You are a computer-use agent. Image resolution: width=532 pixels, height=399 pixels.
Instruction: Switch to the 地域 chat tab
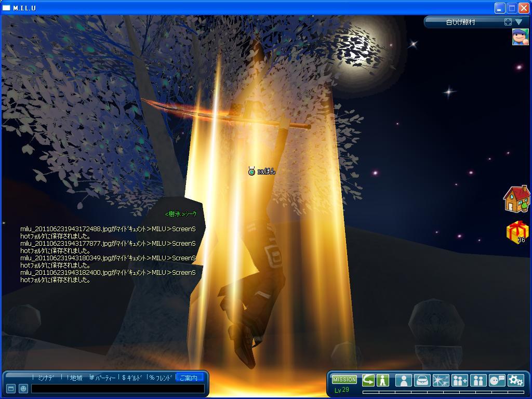[x=74, y=378]
